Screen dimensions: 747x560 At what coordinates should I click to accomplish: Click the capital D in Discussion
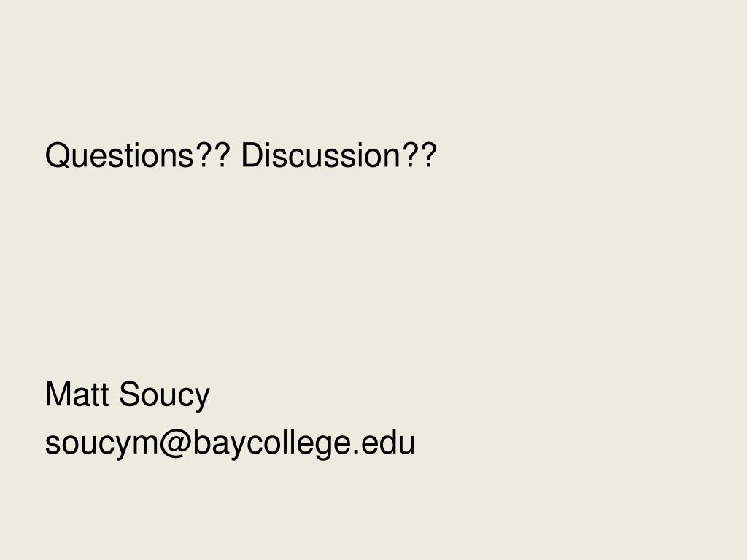click(253, 155)
